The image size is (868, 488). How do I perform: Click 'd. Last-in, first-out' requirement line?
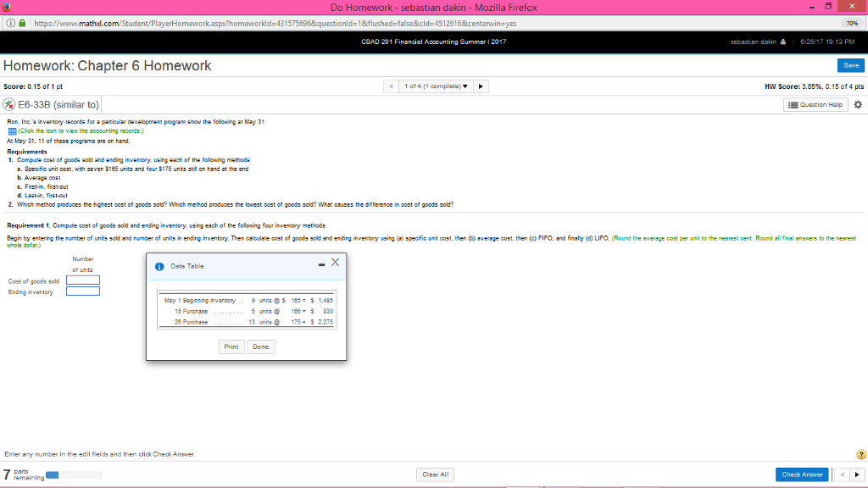[42, 196]
